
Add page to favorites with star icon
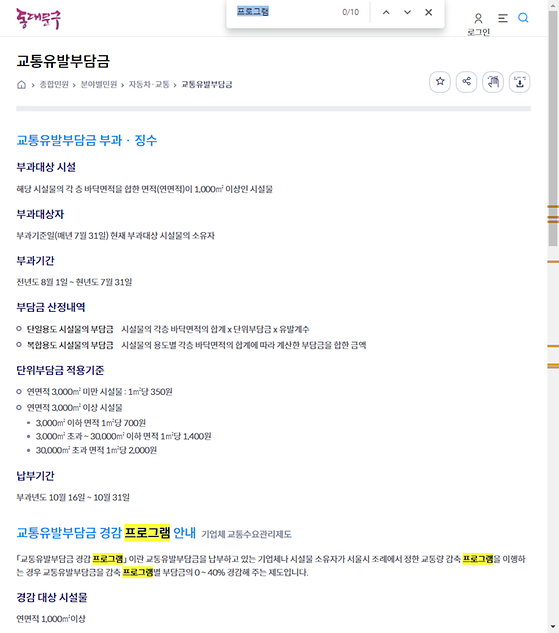click(x=440, y=82)
